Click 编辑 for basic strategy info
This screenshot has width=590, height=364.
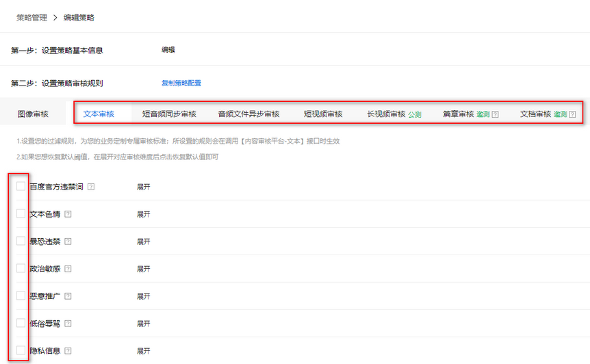coord(168,50)
